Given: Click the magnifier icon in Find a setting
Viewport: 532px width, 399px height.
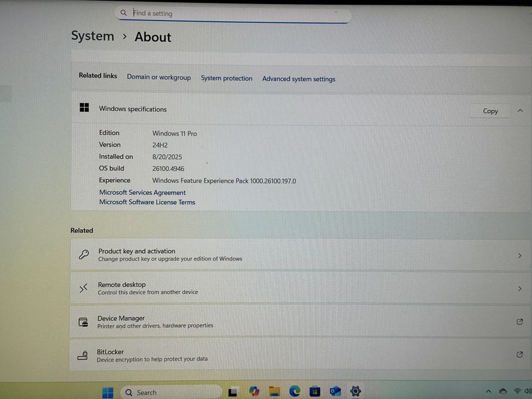Looking at the screenshot, I should 124,13.
